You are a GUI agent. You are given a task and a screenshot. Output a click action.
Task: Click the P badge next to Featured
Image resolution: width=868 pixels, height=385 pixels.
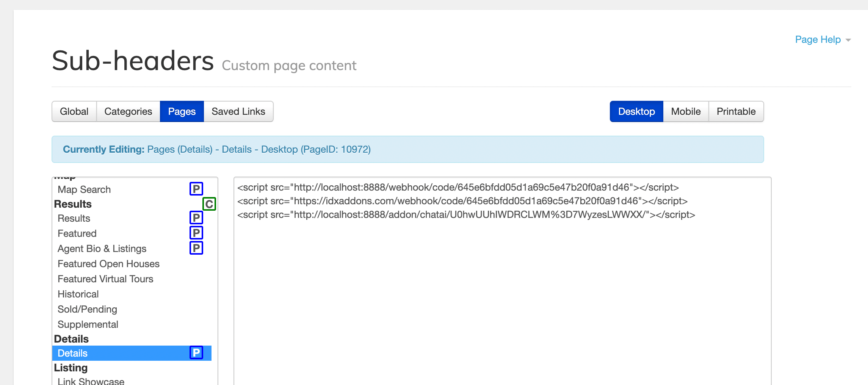[196, 233]
